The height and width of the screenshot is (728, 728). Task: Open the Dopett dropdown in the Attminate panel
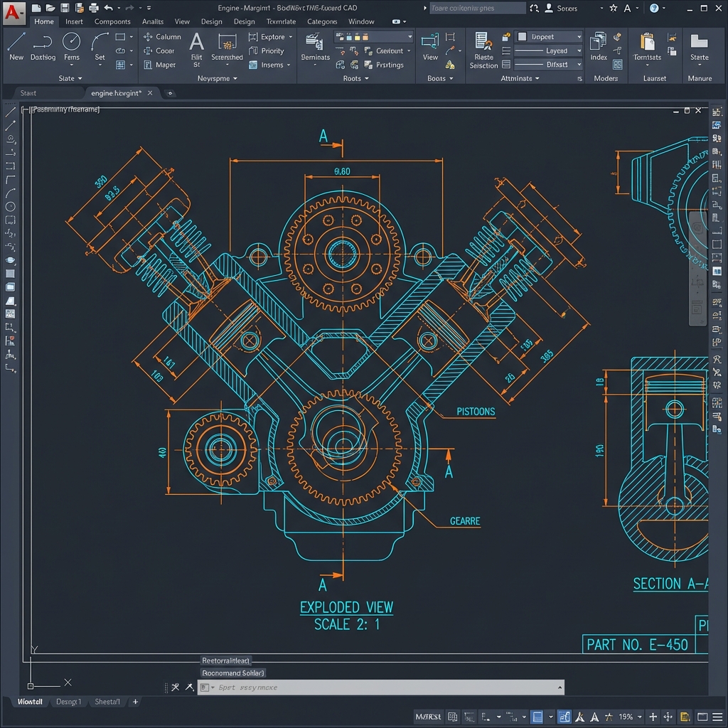(550, 36)
